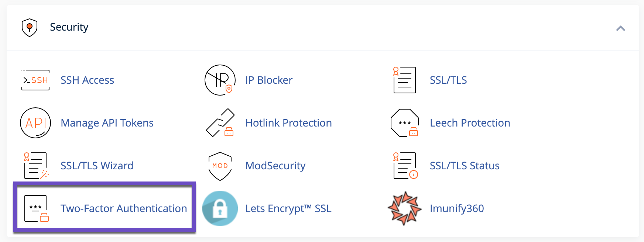Click the Manage API Tokens icon
This screenshot has height=242, width=644.
point(35,123)
